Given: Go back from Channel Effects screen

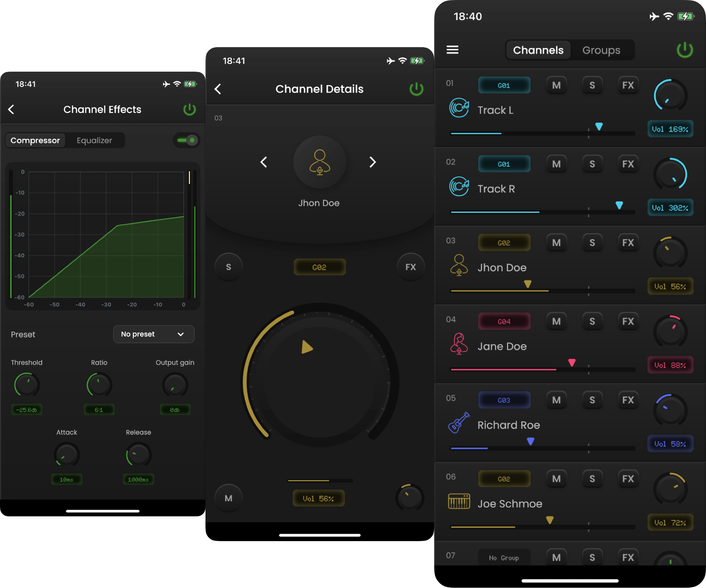Looking at the screenshot, I should click(11, 110).
